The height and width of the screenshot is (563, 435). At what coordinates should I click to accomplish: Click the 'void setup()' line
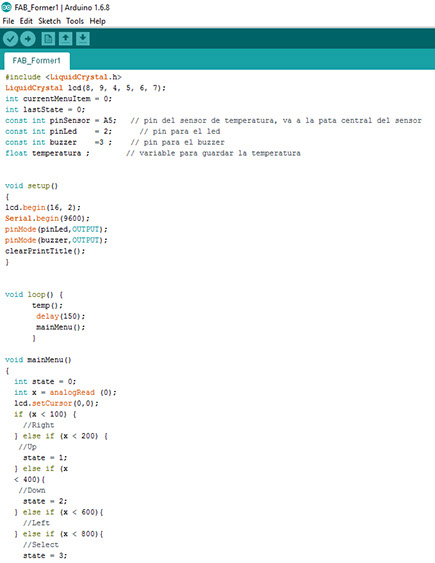(x=32, y=186)
